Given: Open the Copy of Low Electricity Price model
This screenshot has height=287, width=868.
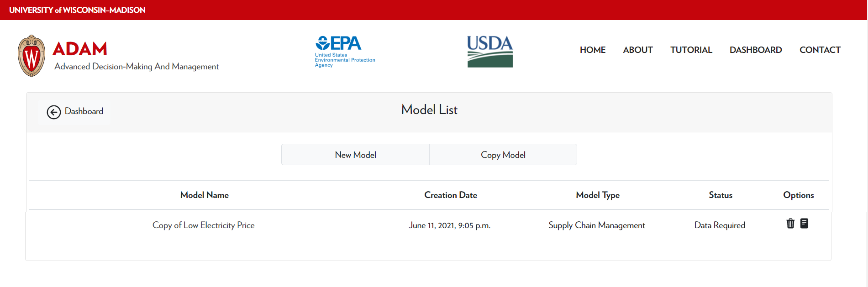Looking at the screenshot, I should pos(204,225).
